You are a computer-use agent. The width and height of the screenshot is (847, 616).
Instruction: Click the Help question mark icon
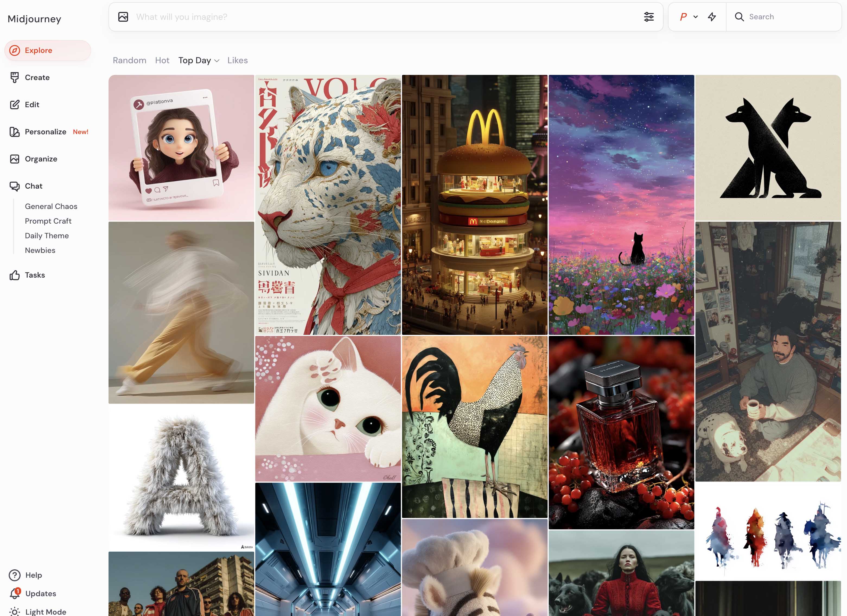pyautogui.click(x=15, y=575)
